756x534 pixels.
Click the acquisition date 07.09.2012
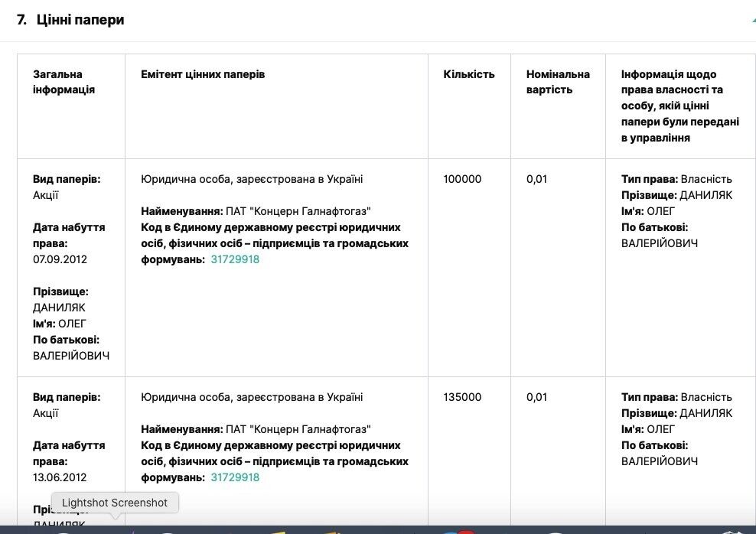pos(60,259)
